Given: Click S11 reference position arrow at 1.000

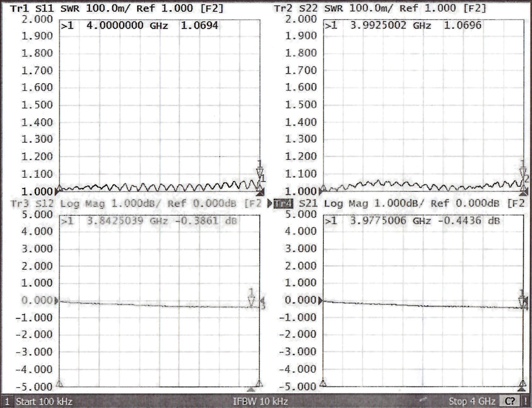Looking at the screenshot, I should click(x=57, y=191).
